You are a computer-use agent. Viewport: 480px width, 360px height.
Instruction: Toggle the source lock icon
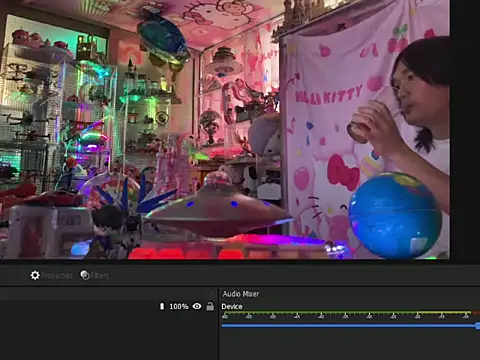tap(210, 306)
